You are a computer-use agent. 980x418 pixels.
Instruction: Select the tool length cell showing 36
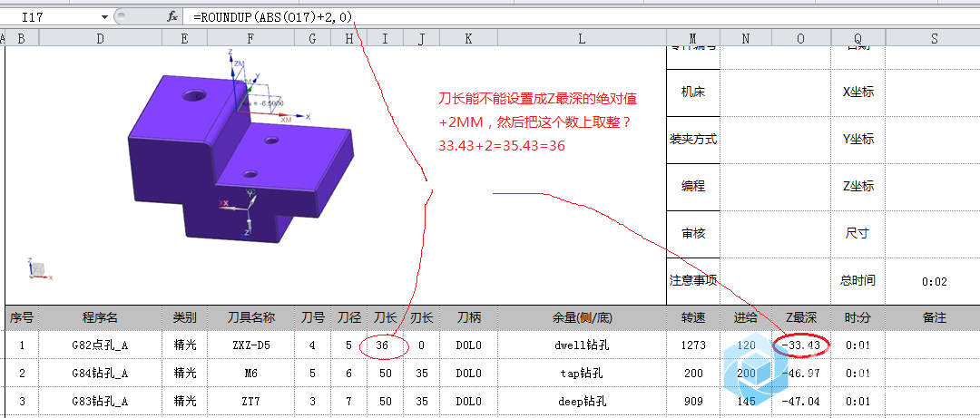[385, 345]
